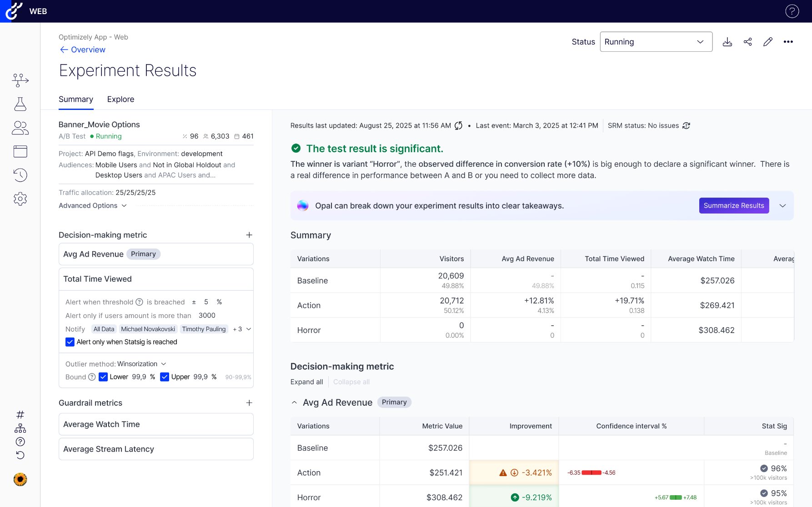Open the Winsorization outlier method dropdown
Screen dimensions: 812x507
[x=141, y=364]
